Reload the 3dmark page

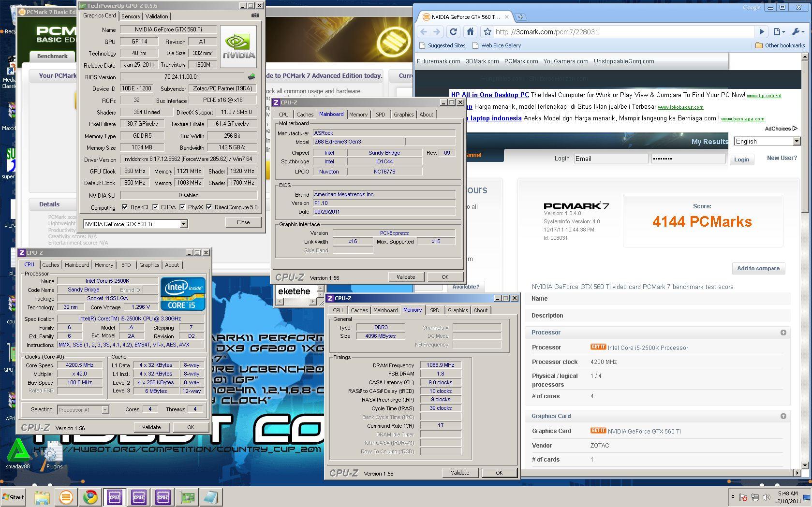click(x=453, y=32)
